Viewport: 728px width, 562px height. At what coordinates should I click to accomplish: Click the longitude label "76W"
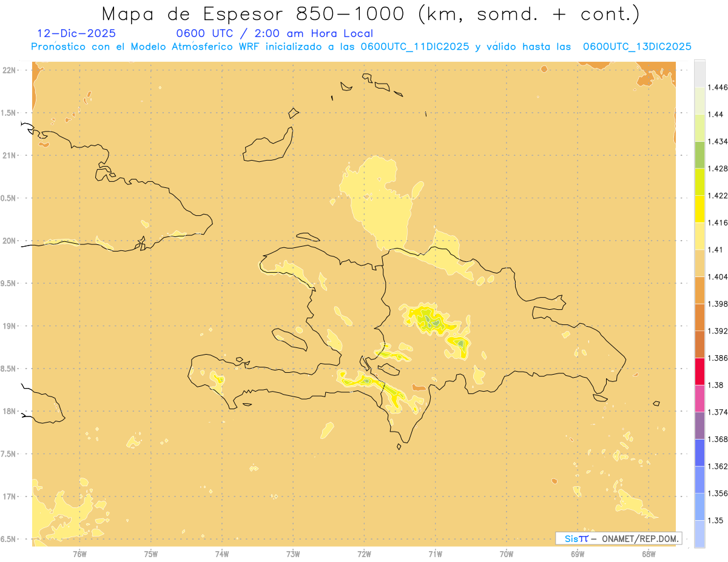click(79, 554)
